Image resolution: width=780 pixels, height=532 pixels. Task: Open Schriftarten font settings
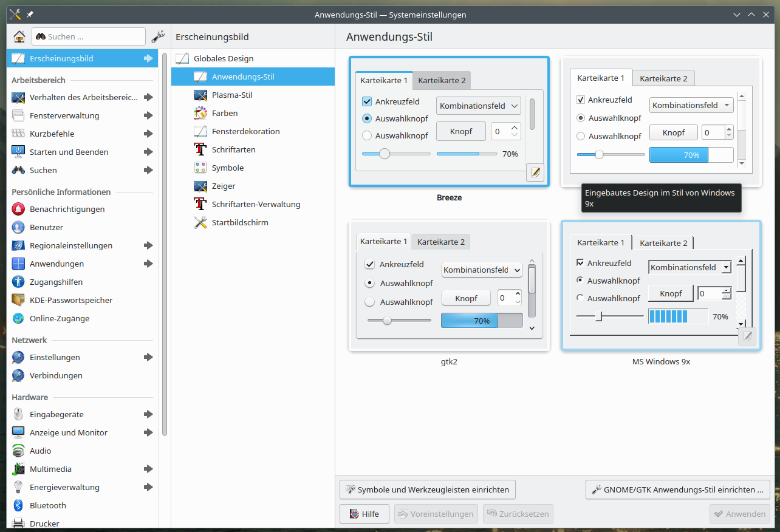point(233,149)
